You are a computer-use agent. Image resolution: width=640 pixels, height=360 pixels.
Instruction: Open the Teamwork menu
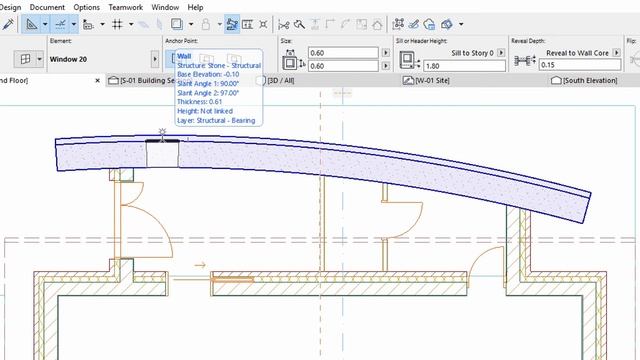(x=125, y=7)
